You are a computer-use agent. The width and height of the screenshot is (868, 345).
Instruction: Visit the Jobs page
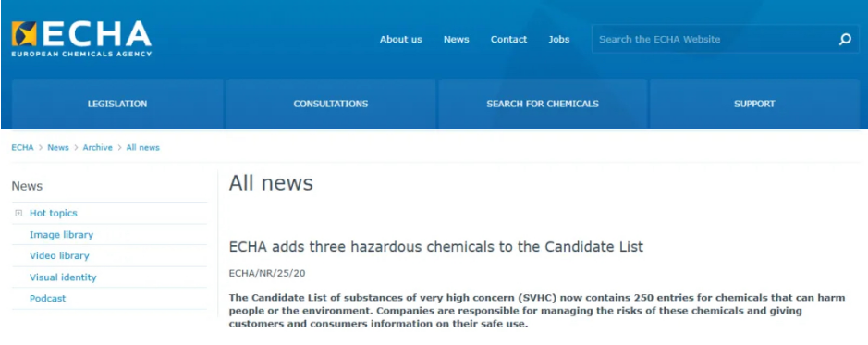coord(559,40)
